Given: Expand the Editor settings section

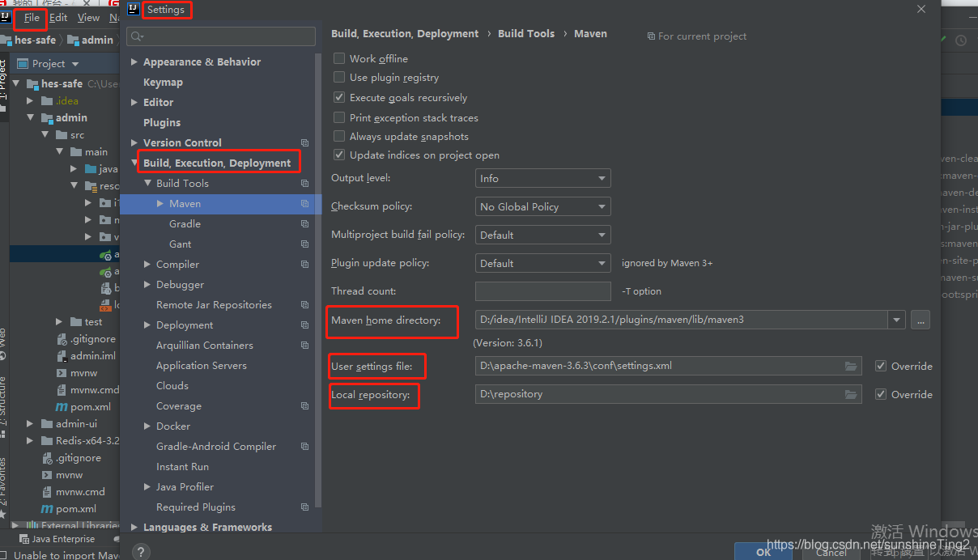Looking at the screenshot, I should (134, 102).
